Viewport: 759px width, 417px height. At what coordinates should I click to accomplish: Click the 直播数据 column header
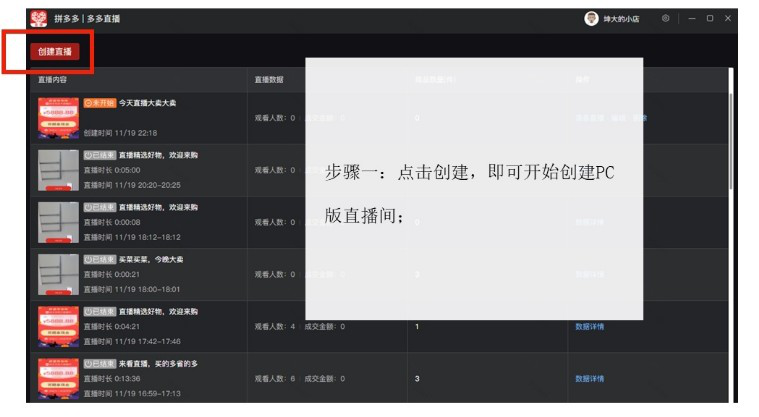click(x=269, y=79)
